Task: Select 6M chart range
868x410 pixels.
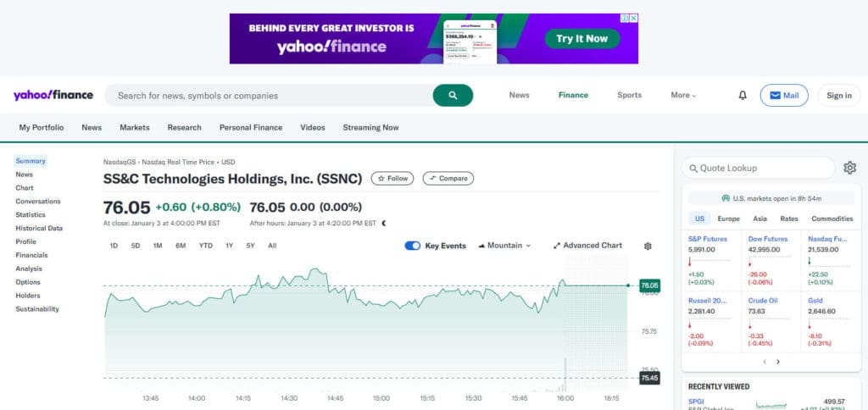Action: (x=181, y=246)
